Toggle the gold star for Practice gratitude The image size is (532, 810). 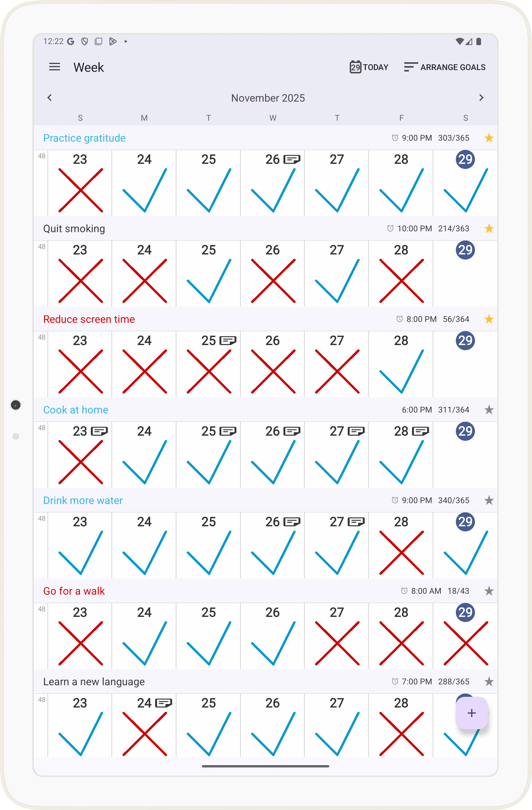489,138
